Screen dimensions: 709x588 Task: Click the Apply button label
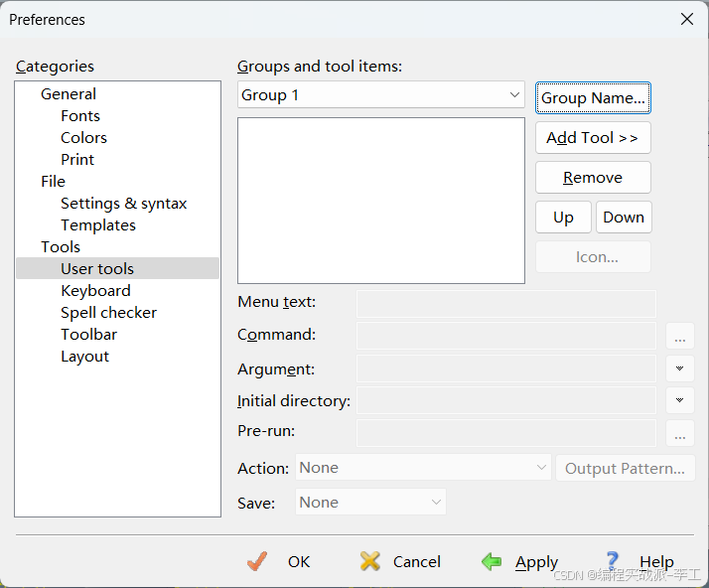[537, 562]
